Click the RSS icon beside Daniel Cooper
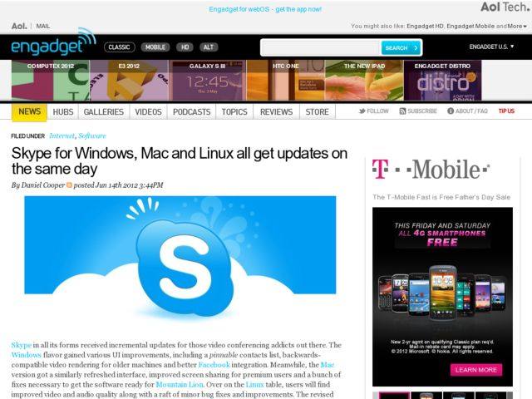This screenshot has height=399, width=532. tap(69, 185)
